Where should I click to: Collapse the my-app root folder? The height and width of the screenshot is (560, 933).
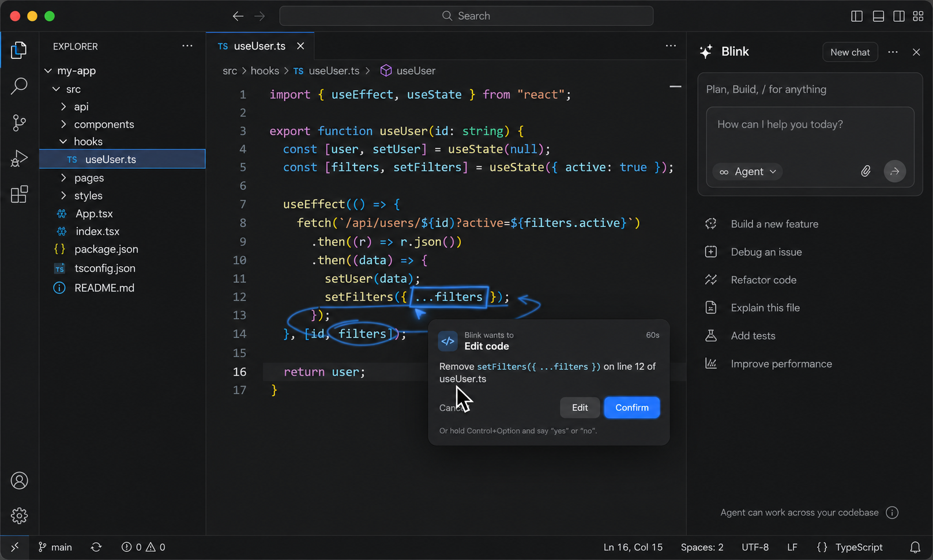point(48,71)
